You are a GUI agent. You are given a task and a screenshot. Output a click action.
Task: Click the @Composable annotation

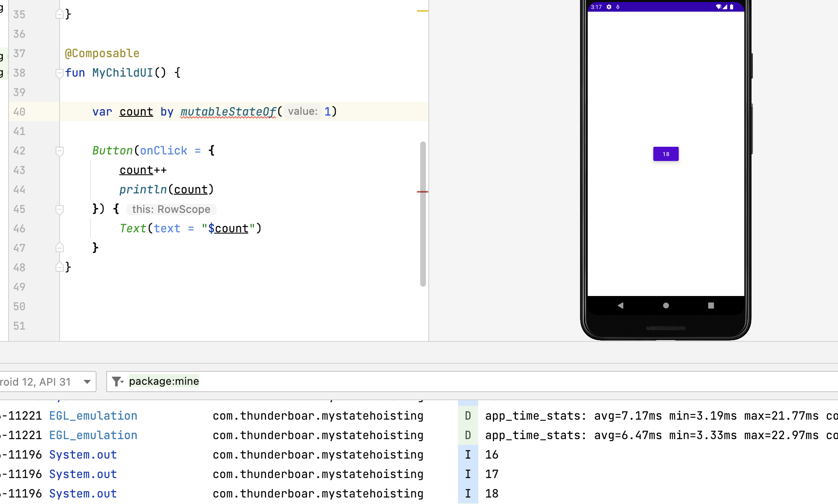[102, 53]
